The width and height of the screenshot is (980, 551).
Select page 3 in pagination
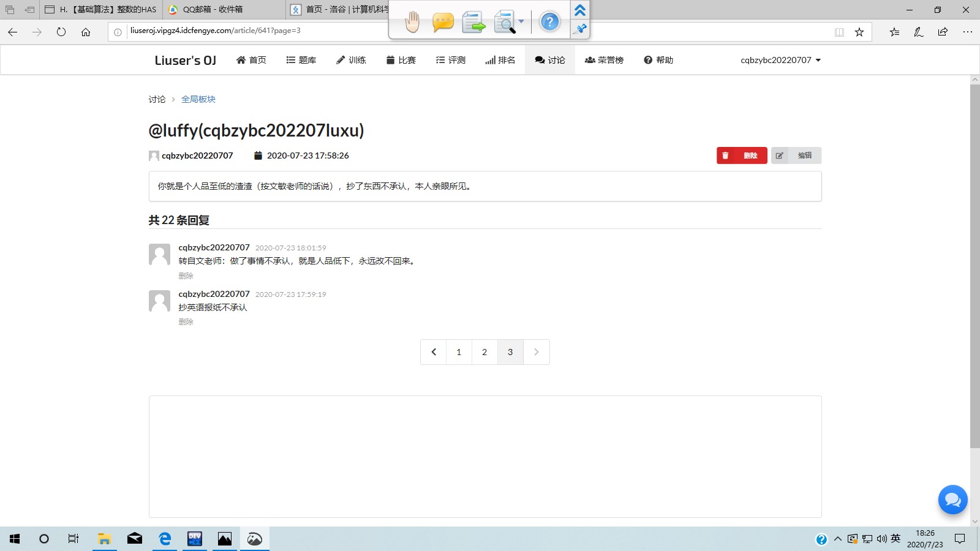[x=510, y=352]
